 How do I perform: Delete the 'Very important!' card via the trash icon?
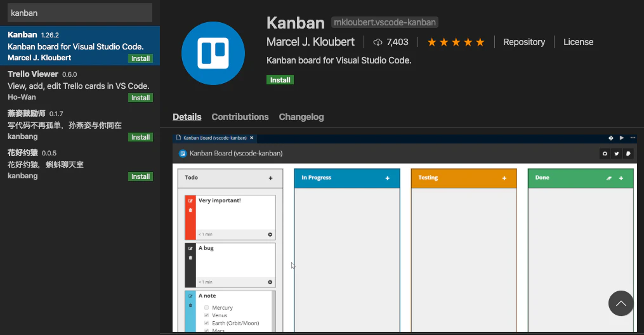[x=190, y=210]
